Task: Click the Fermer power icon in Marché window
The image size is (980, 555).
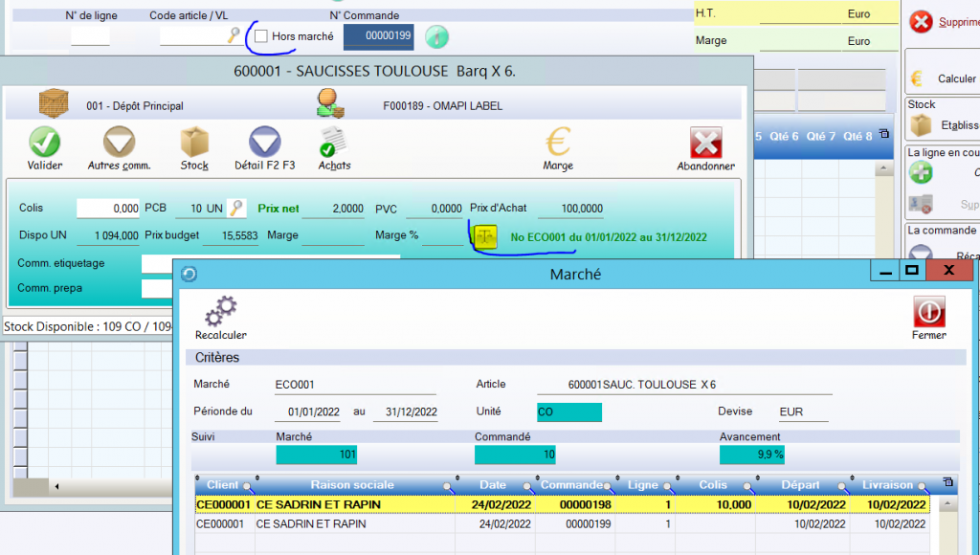Action: (x=928, y=310)
